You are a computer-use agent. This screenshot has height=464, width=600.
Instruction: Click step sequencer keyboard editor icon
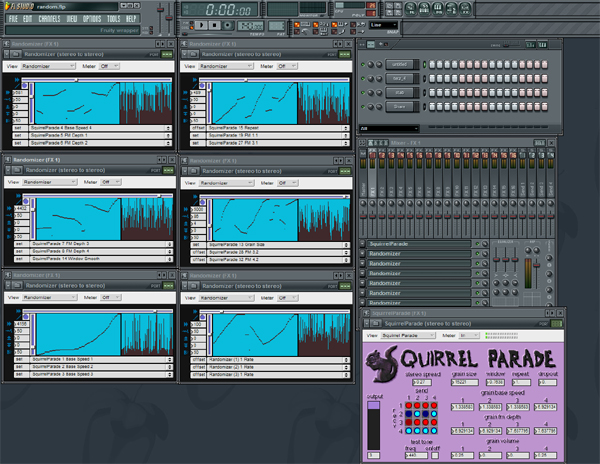click(x=542, y=45)
